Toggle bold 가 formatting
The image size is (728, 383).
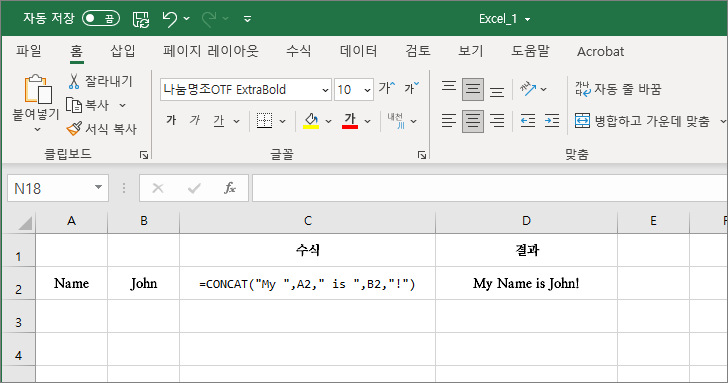point(171,121)
